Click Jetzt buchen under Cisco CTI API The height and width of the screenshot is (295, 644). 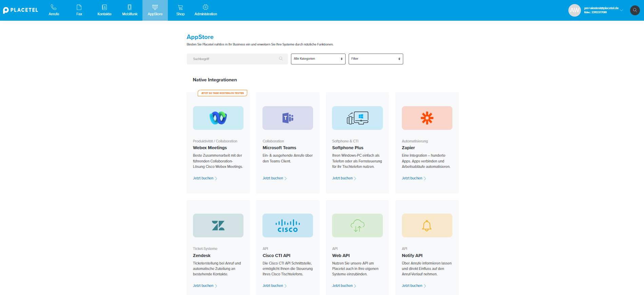[274, 286]
